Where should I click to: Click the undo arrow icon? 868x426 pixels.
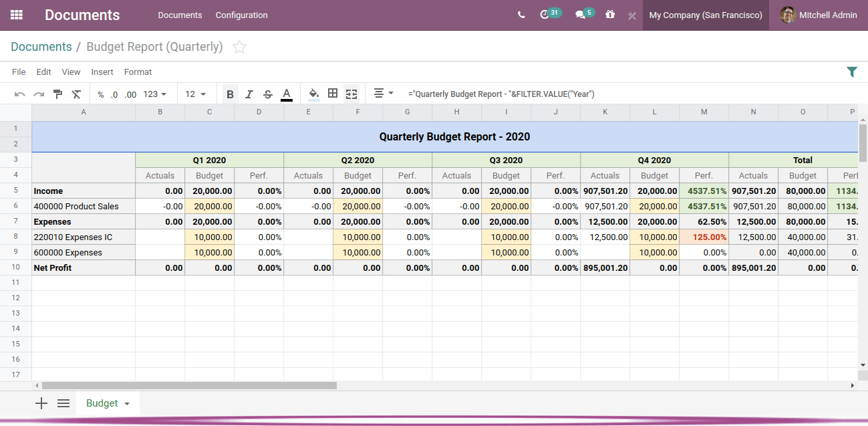(20, 94)
